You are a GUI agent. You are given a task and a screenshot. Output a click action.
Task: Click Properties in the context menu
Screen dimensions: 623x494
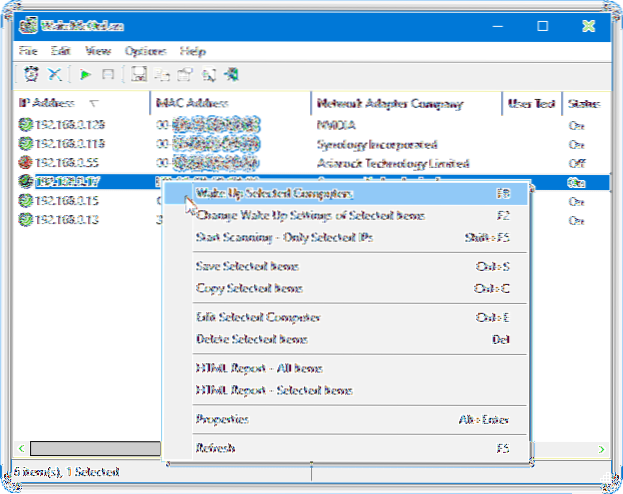point(224,419)
